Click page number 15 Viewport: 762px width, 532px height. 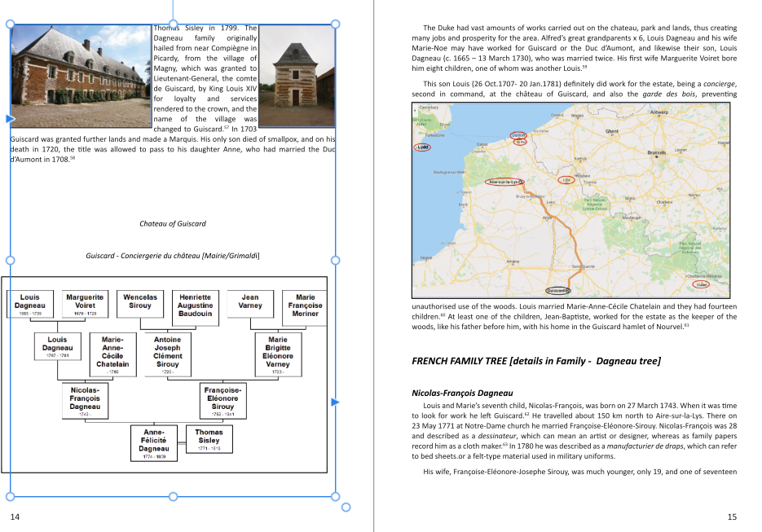pyautogui.click(x=732, y=517)
